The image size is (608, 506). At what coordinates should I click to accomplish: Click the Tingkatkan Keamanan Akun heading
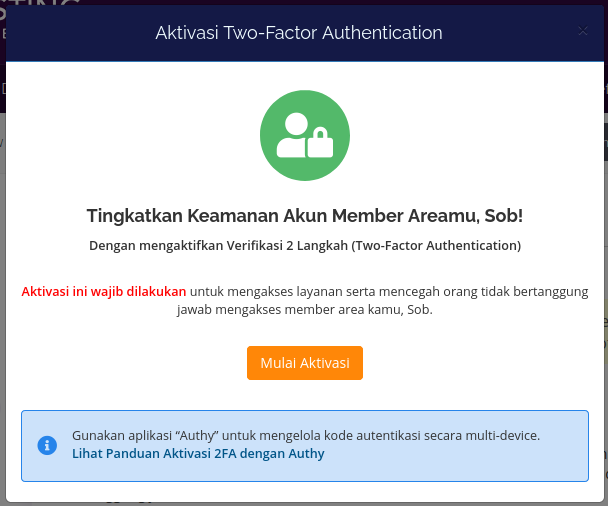(x=305, y=216)
